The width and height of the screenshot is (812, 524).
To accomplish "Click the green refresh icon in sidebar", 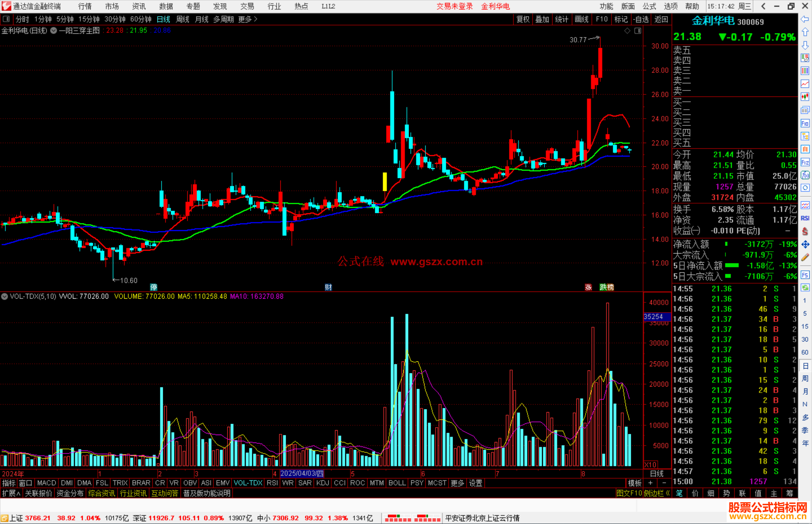I will (x=805, y=288).
